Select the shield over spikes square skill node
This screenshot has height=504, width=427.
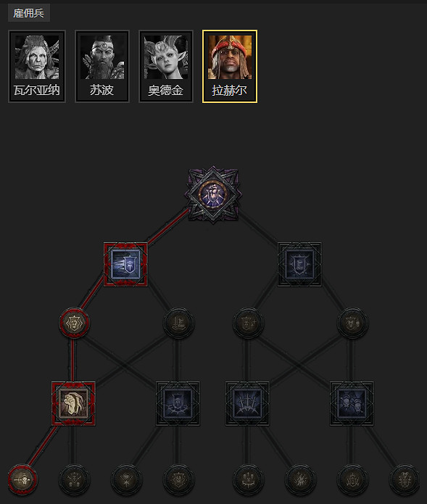178,403
